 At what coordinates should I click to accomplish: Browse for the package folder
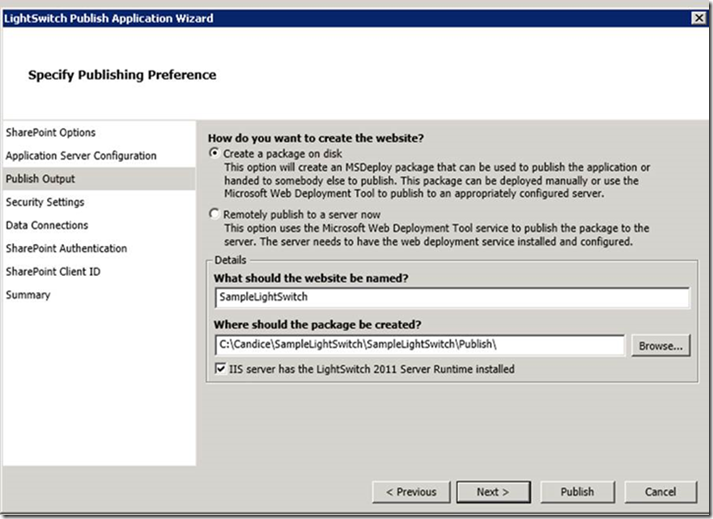point(661,346)
